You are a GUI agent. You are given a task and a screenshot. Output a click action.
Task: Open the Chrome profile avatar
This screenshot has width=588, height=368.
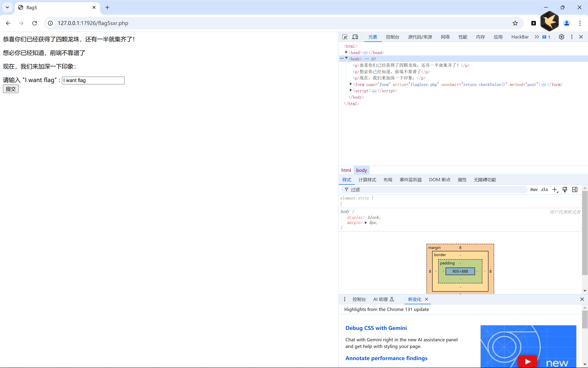pyautogui.click(x=567, y=23)
